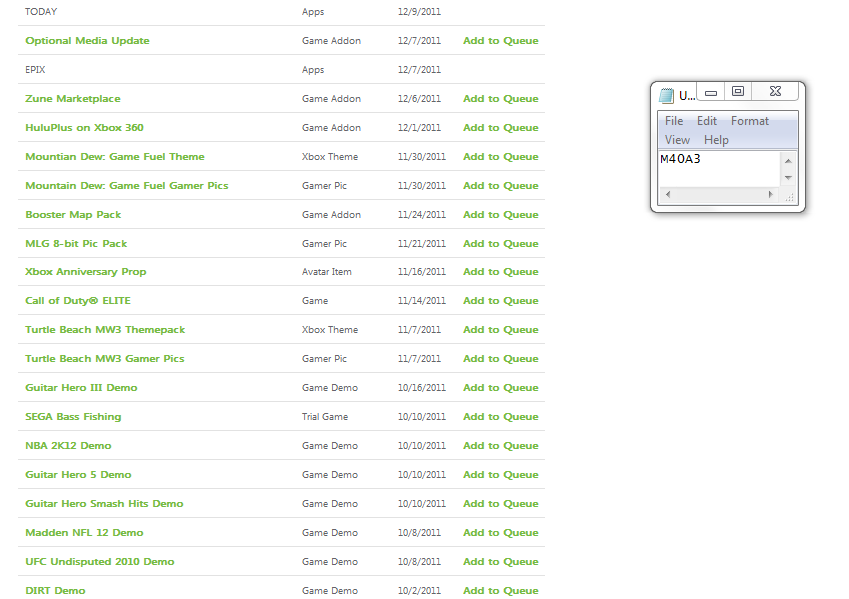Open MLG 8-bit Pic Pack link

(x=76, y=244)
